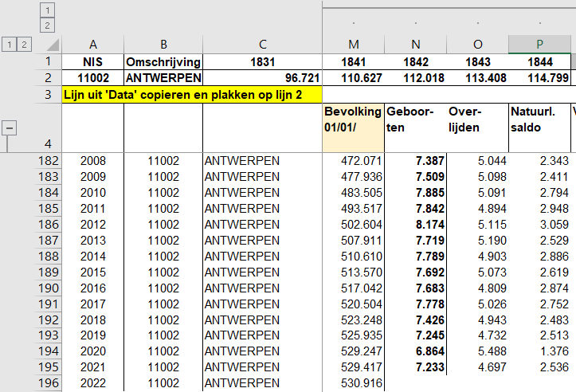
Task: Click year cell 2022
Action: 93,383
